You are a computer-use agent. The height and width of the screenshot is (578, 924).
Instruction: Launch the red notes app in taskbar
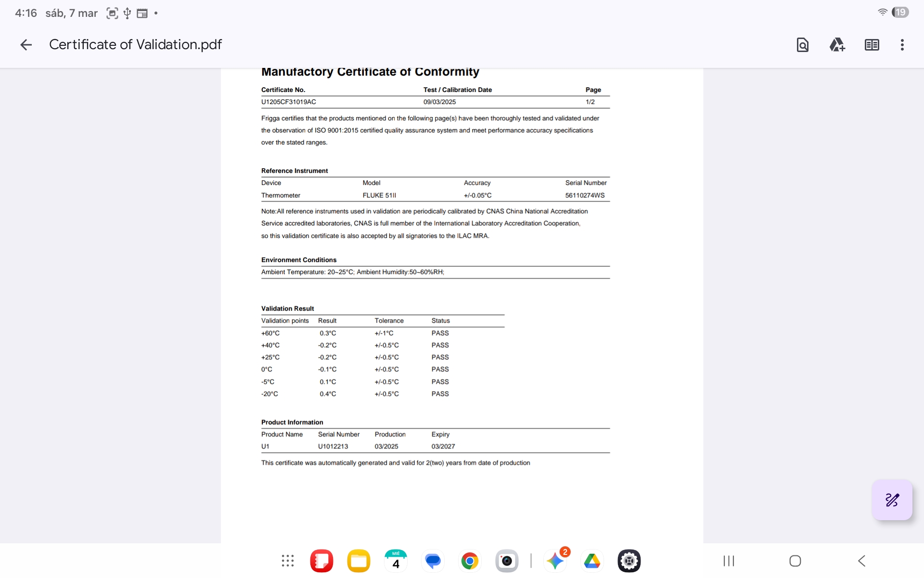[x=321, y=561]
